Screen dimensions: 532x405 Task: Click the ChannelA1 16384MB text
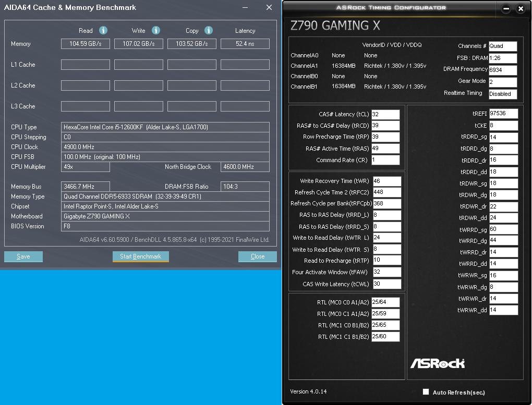[x=343, y=66]
